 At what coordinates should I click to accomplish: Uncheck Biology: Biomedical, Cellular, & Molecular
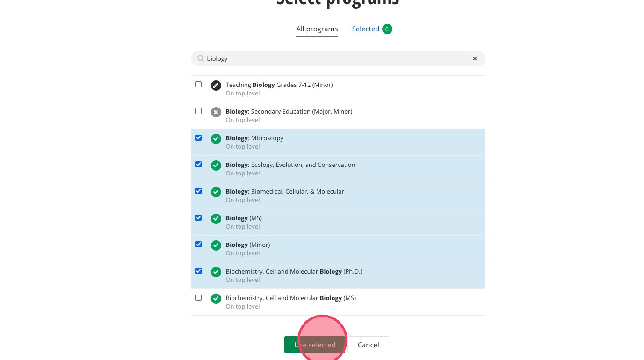199,191
